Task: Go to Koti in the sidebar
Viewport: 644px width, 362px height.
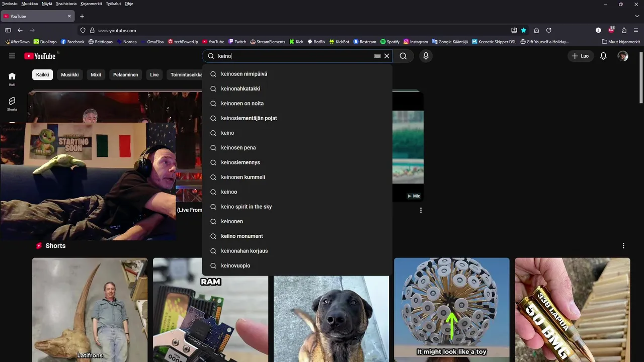Action: click(12, 79)
